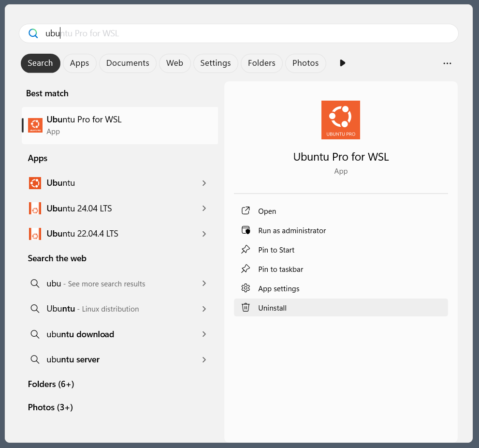Click the Ubuntu 22.04.4 LTS app icon
Viewport: 479px width, 448px height.
click(x=35, y=234)
